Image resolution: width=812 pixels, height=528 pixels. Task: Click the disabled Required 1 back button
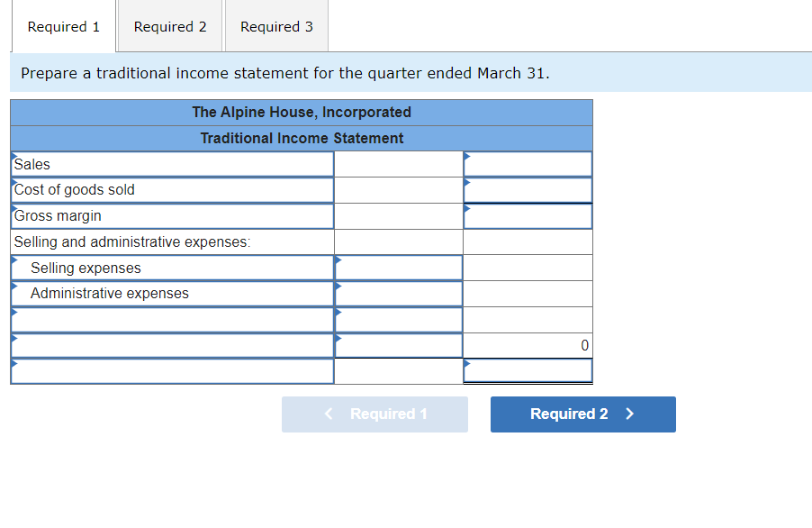(374, 414)
